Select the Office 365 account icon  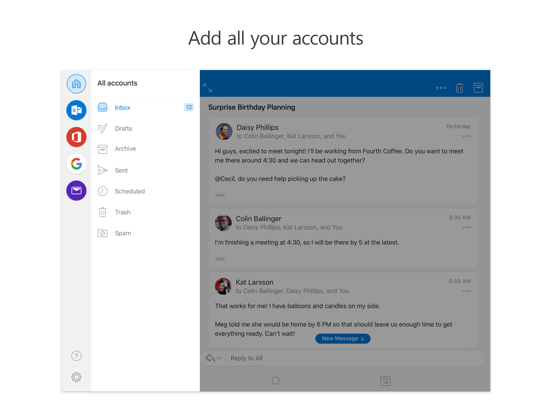coord(76,137)
